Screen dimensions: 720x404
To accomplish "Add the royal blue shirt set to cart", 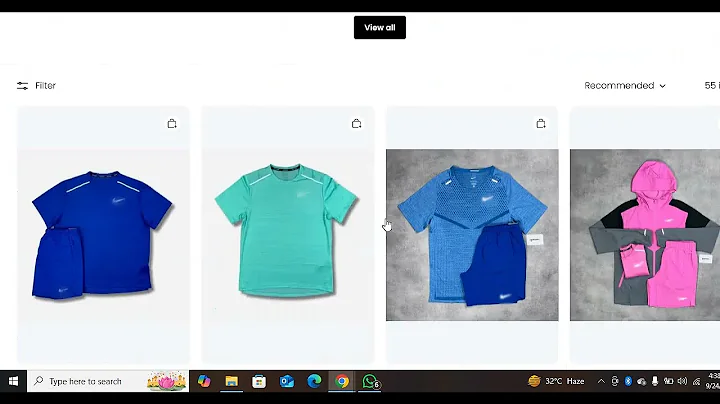I will click(x=172, y=123).
